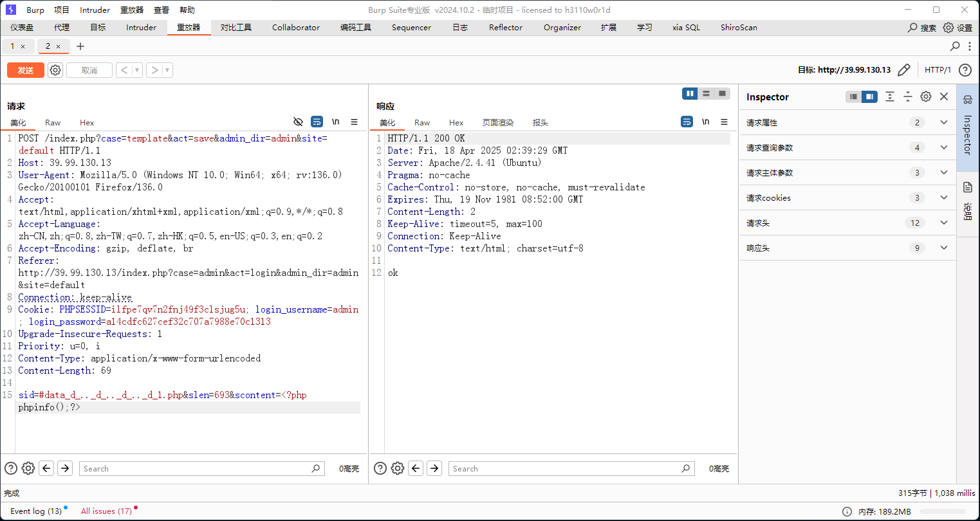This screenshot has height=521, width=980.
Task: Open Event log in status bar
Action: pos(36,511)
